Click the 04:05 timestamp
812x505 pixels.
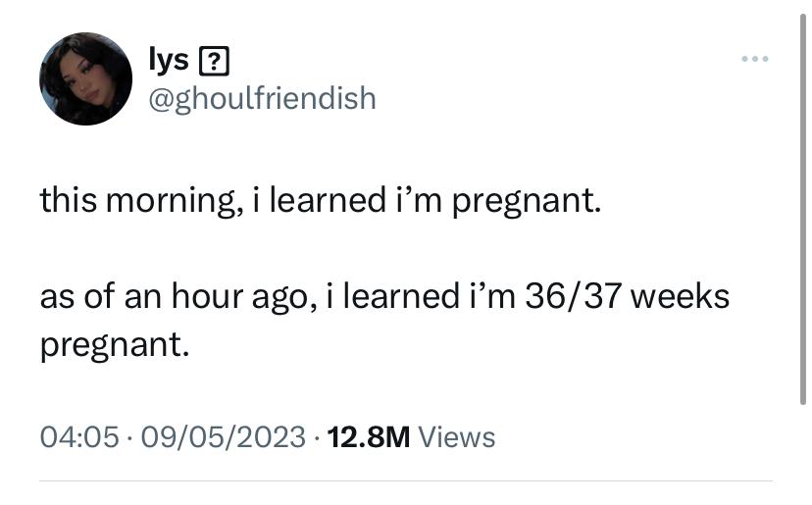tap(79, 436)
